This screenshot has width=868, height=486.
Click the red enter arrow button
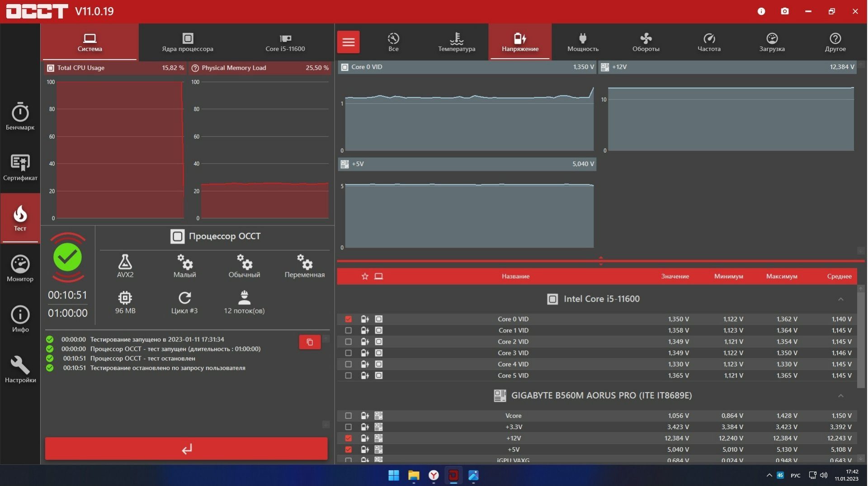click(186, 449)
